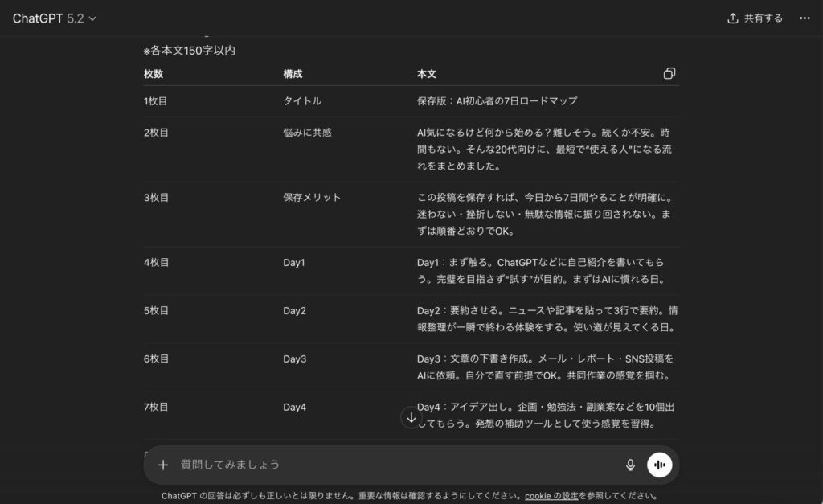Click the 枚数 column header
823x504 pixels.
point(154,74)
